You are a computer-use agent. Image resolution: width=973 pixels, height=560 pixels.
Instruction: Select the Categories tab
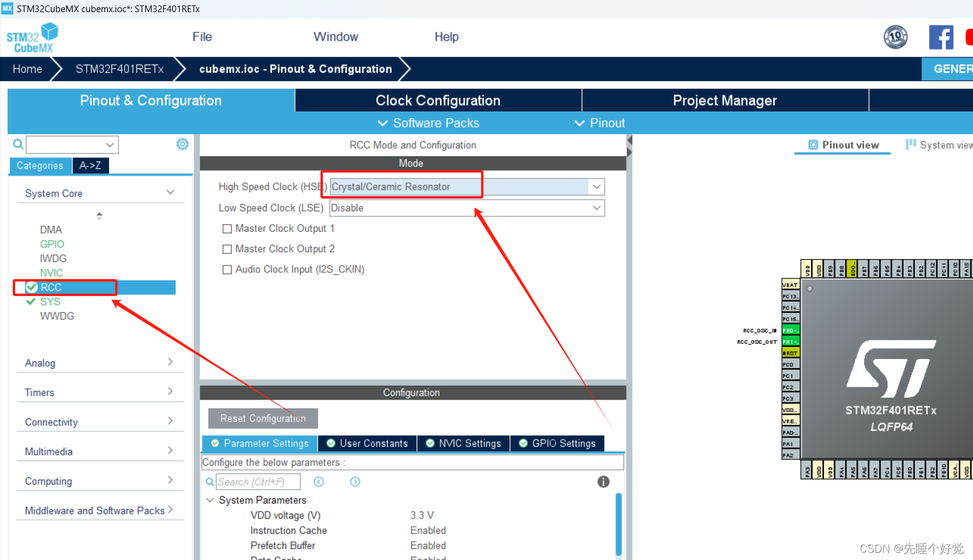pos(40,165)
